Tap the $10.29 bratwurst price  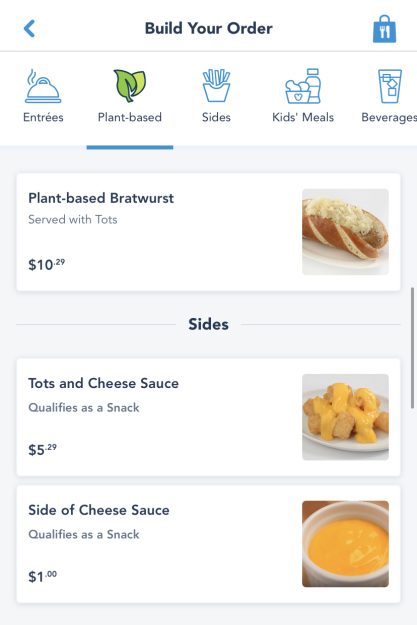tap(47, 264)
